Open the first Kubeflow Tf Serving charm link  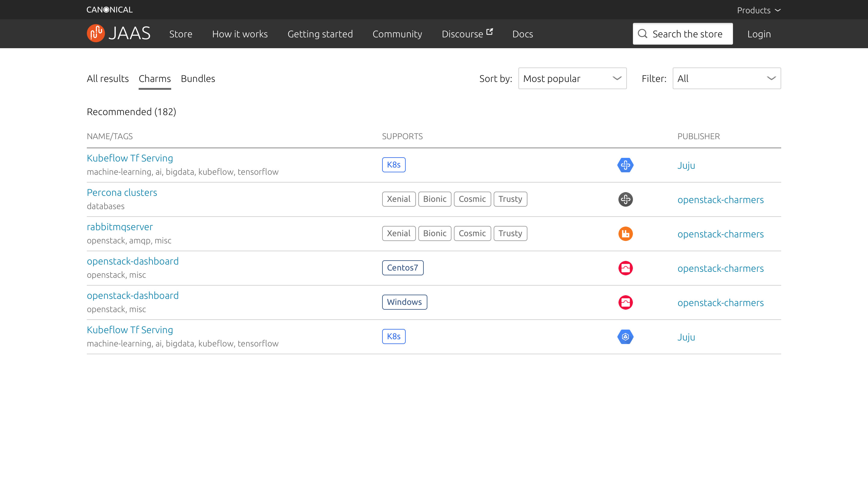[130, 158]
